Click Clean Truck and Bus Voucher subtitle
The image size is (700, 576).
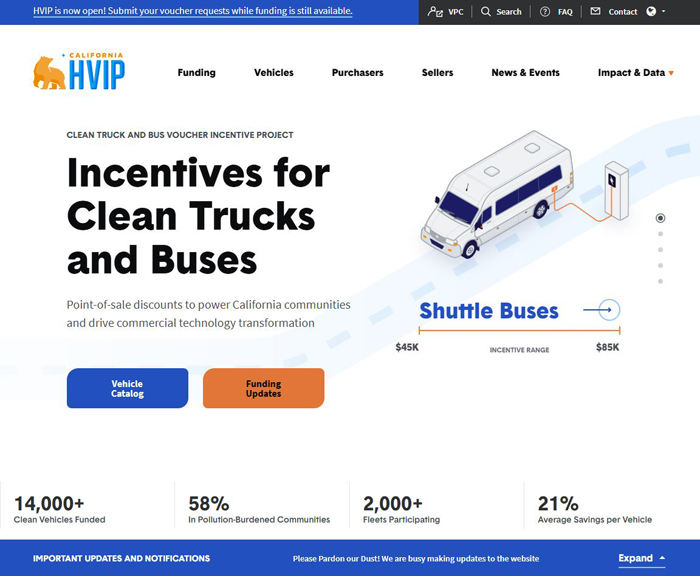(x=180, y=135)
